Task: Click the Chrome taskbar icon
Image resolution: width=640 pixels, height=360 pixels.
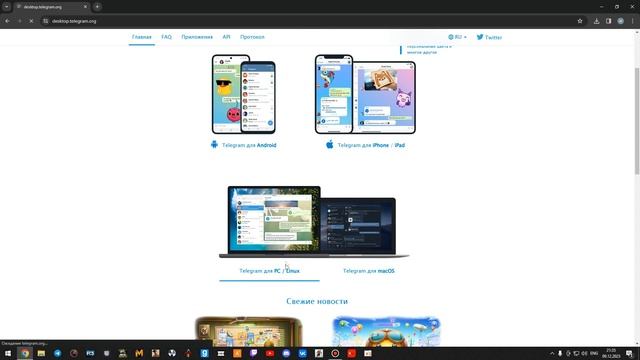Action: pos(25,353)
